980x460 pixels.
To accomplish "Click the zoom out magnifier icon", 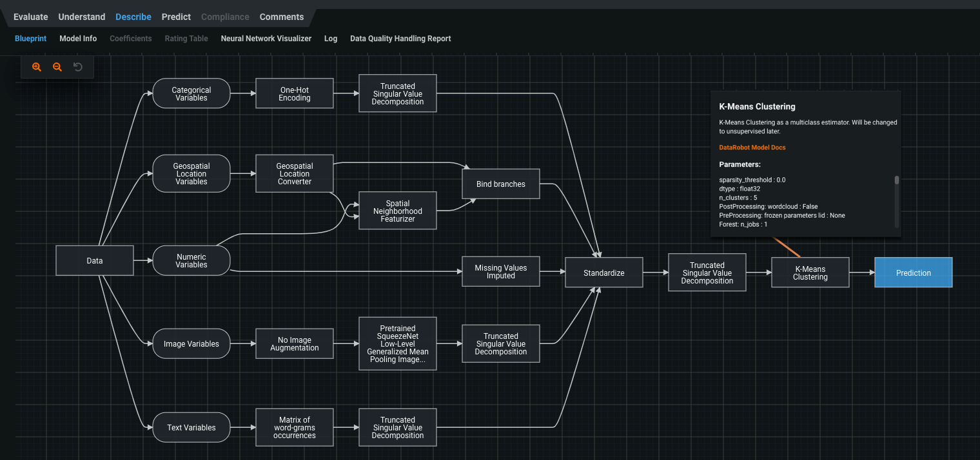I will (57, 67).
